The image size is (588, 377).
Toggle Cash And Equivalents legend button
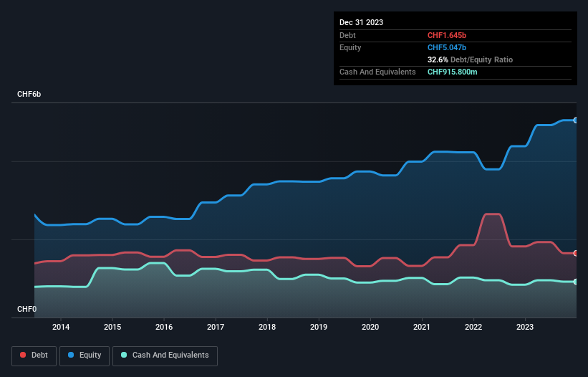[x=165, y=355]
